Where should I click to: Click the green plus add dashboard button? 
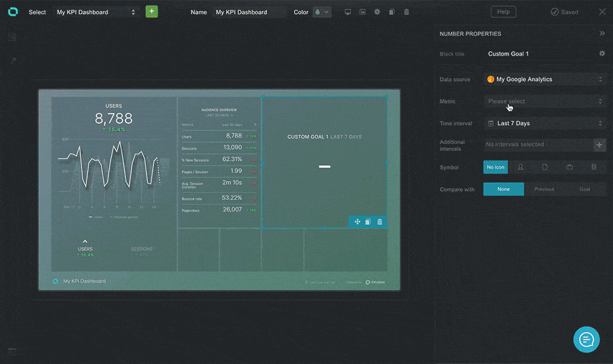tap(151, 12)
